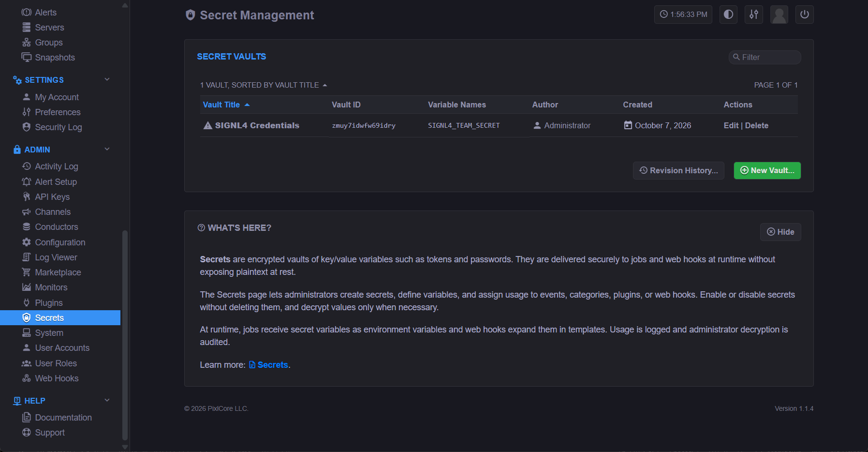Click the Marketplace cart icon
Screen dimensions: 868x452
(27, 272)
